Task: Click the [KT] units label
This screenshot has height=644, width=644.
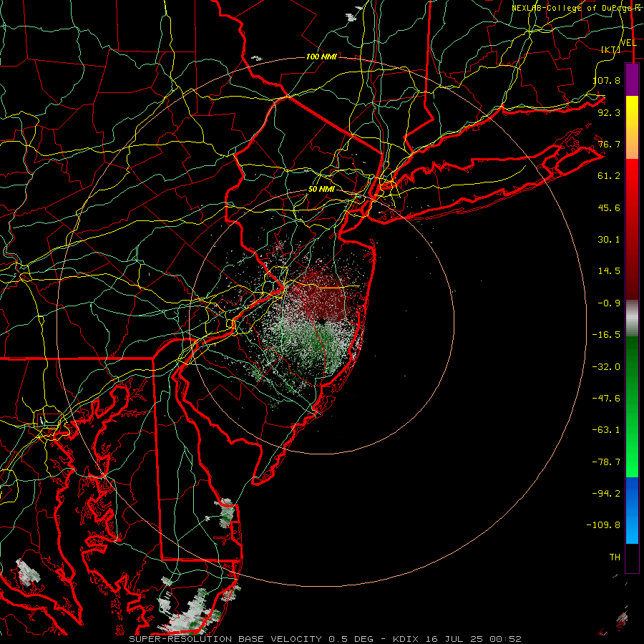Action: point(611,49)
